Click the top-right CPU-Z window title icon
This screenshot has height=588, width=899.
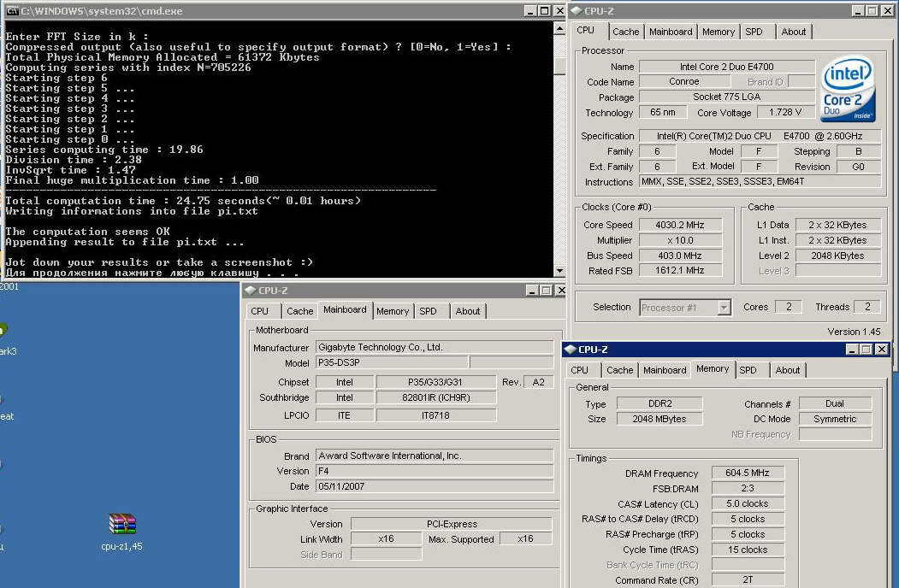(x=577, y=11)
